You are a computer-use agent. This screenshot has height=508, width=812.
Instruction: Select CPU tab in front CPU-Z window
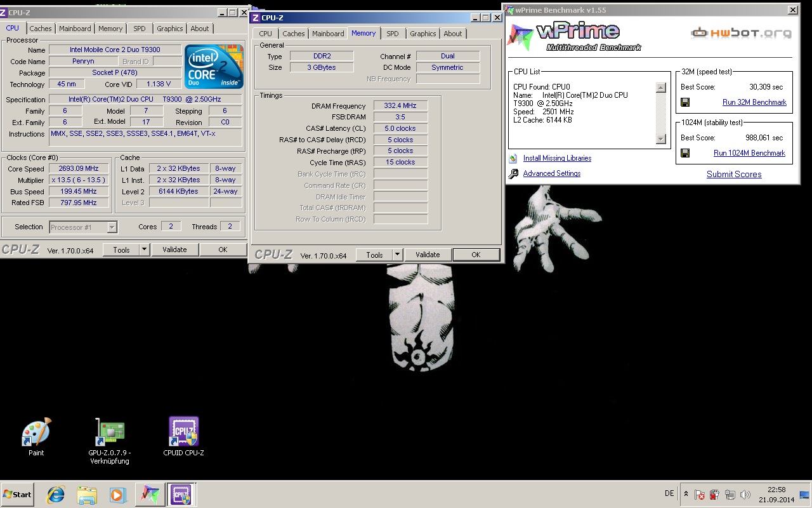(x=266, y=34)
